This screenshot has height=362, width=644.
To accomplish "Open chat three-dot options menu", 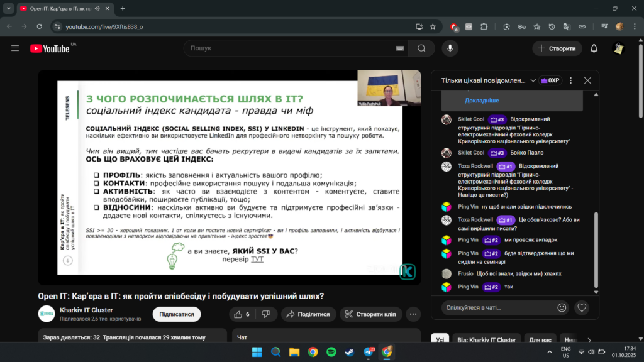I will click(570, 80).
